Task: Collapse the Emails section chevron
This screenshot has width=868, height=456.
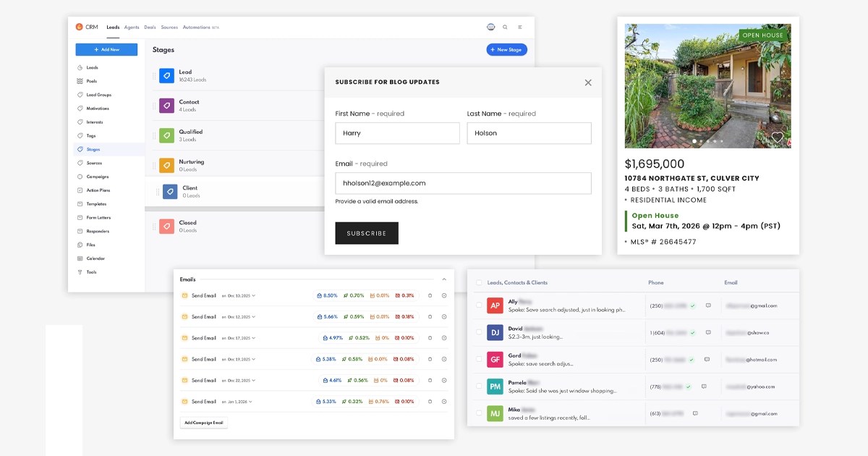Action: click(444, 279)
